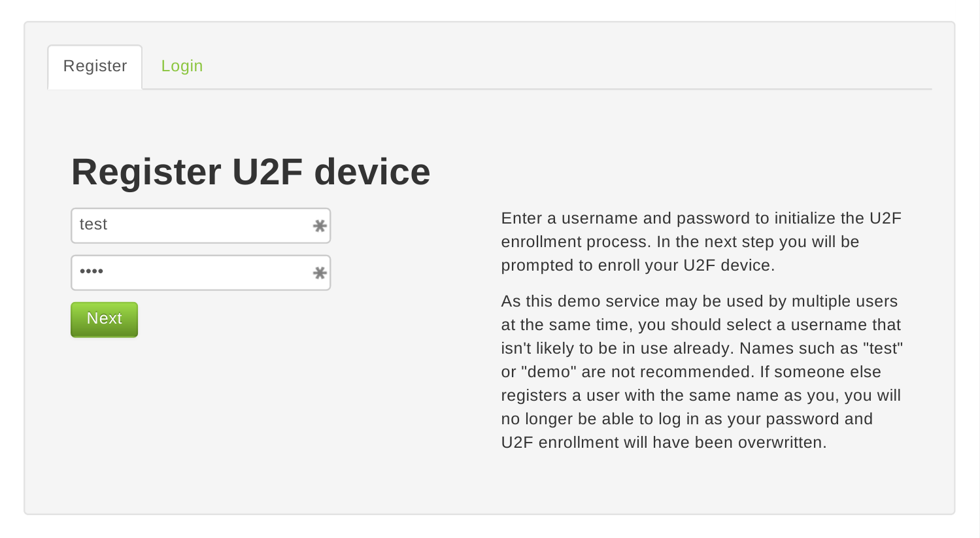
Task: Click "prompted to enroll your U2F device" text
Action: pos(637,265)
